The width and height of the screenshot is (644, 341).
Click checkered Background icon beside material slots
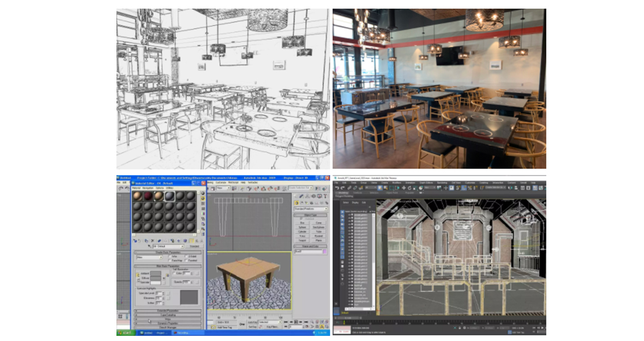pos(203,203)
